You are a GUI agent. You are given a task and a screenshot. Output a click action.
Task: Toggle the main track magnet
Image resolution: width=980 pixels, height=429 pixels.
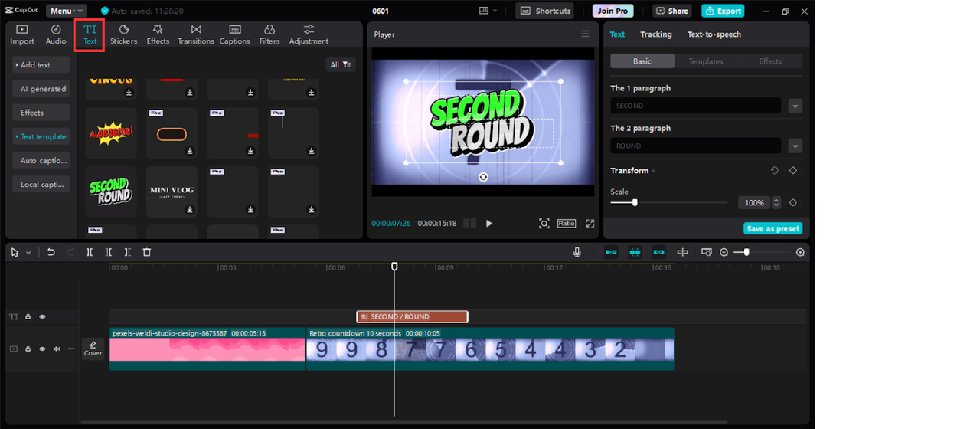click(611, 252)
